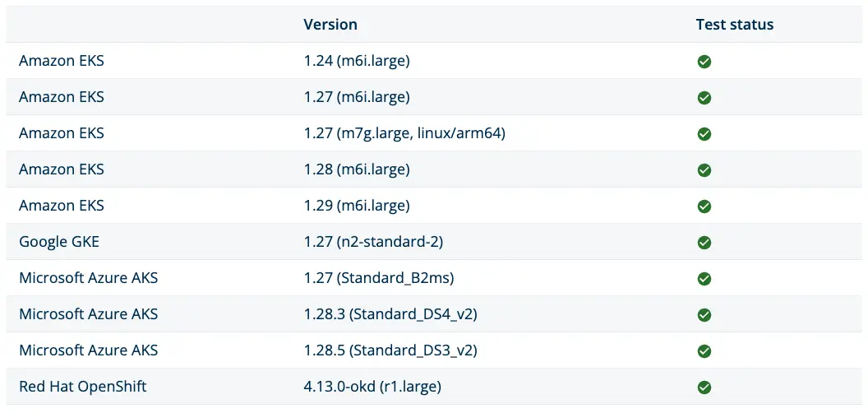Viewport: 868px width, 413px height.
Task: Click the 1.27 (m7g.large, linux/arm64) version text
Action: tap(404, 133)
